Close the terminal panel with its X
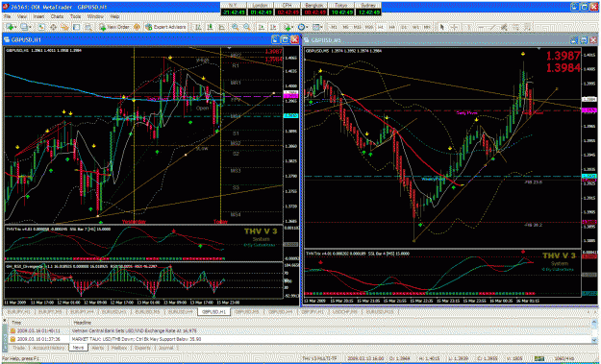This screenshot has height=364, width=601. 4,320
